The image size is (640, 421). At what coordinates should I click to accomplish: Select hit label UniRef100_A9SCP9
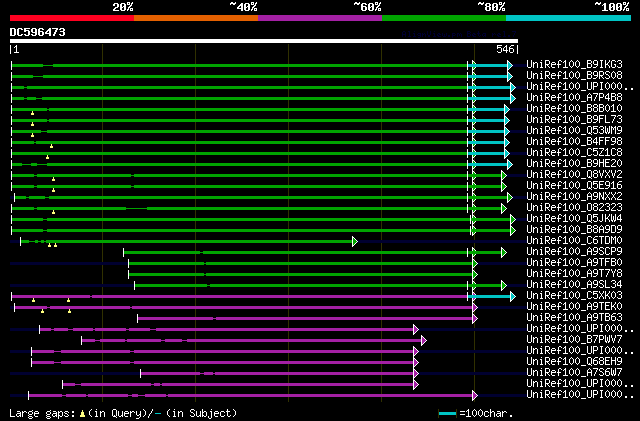(574, 252)
